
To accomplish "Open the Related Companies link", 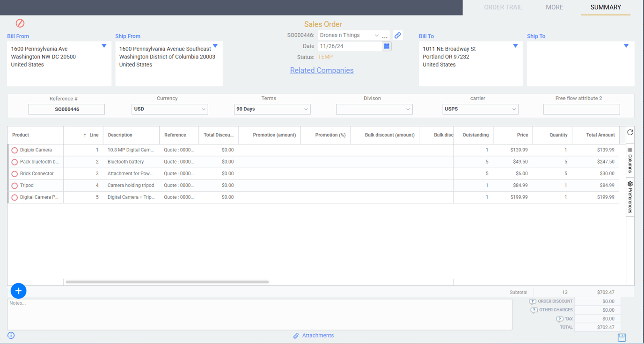I will pyautogui.click(x=322, y=71).
